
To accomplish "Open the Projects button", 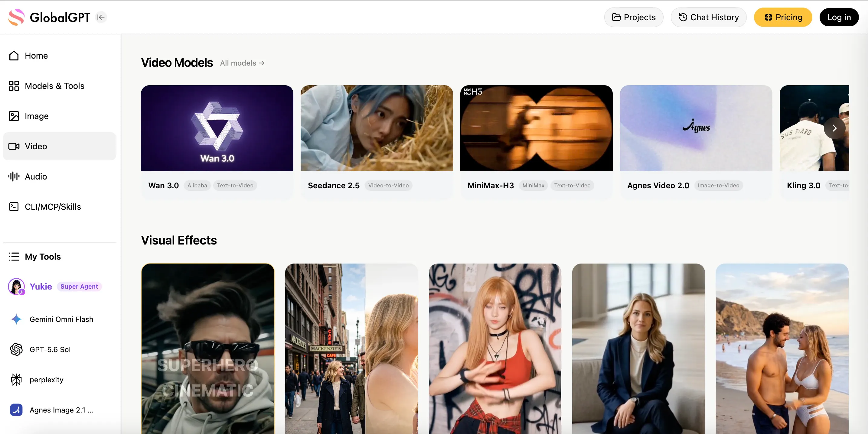I will [634, 17].
